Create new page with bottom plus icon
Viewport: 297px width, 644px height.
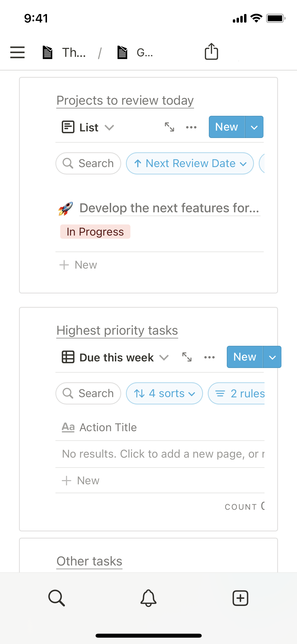pos(240,598)
